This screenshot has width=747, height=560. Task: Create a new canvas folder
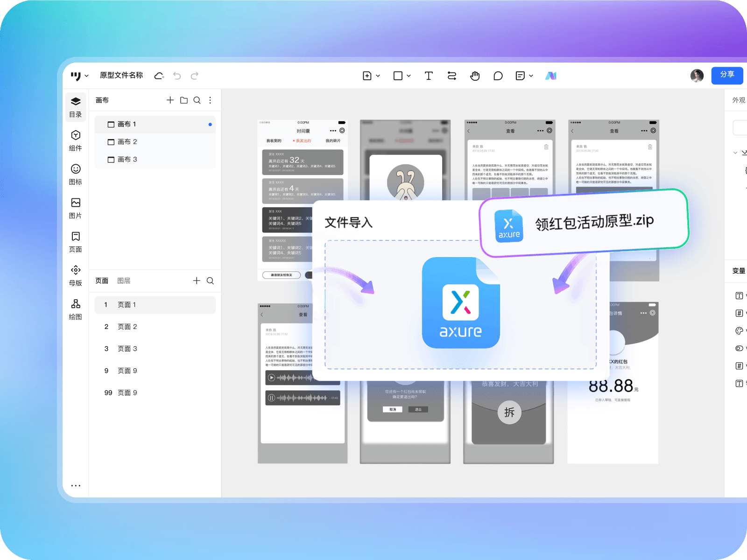click(x=184, y=100)
